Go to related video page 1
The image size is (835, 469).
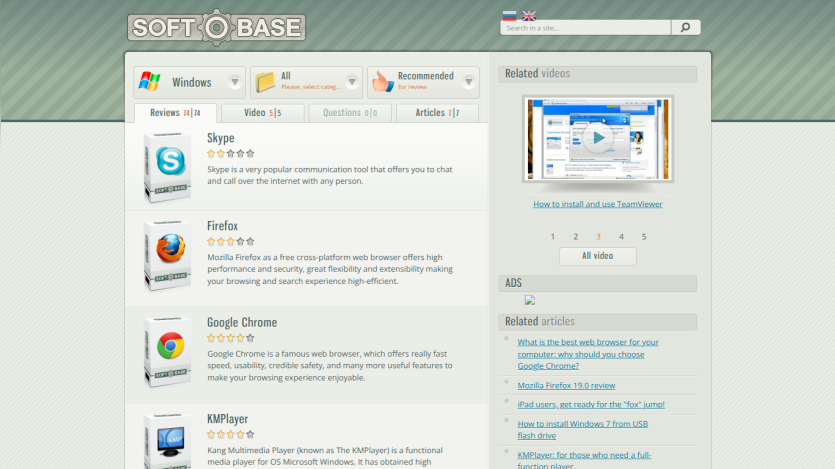pos(552,237)
